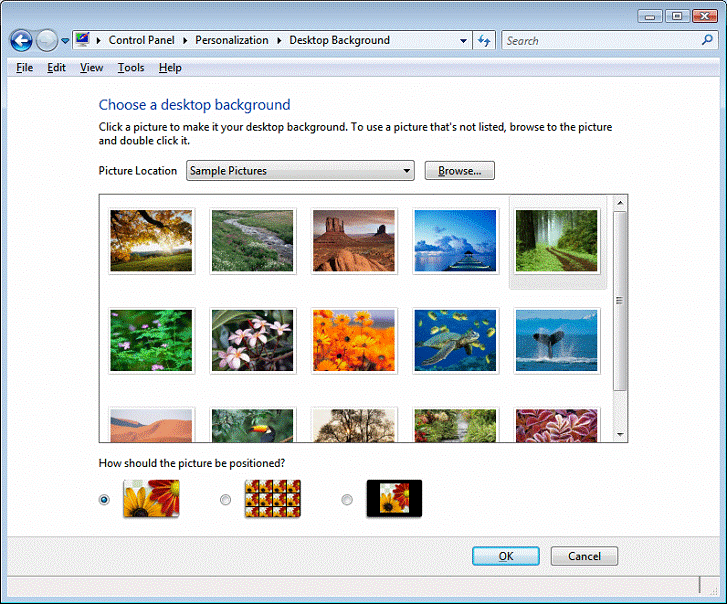This screenshot has height=604, width=727.
Task: Open the View menu
Action: pos(91,68)
